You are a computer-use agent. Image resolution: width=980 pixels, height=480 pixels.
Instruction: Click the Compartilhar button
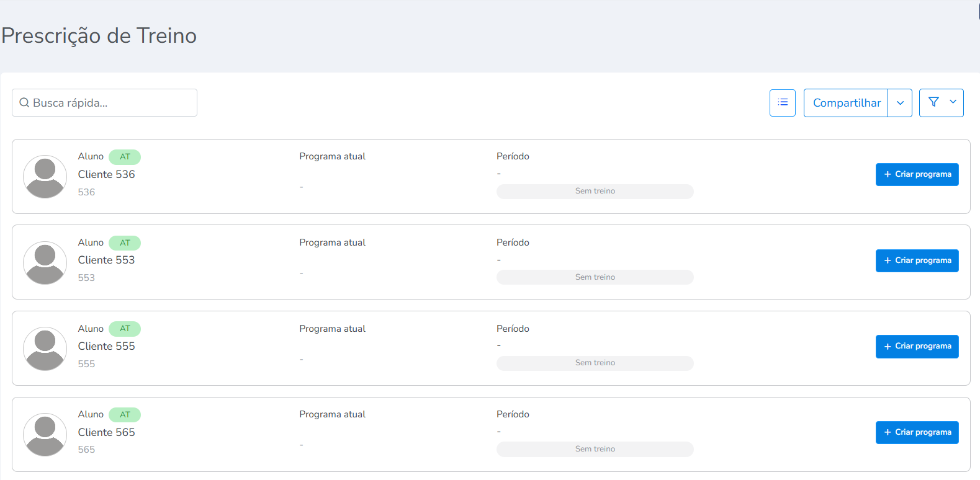846,103
